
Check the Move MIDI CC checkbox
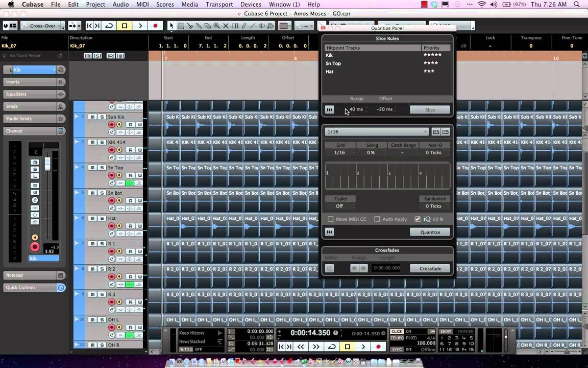click(x=330, y=219)
